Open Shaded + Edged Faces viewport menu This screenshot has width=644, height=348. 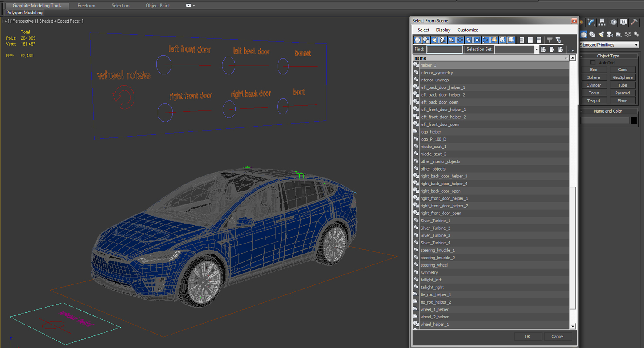[60, 21]
